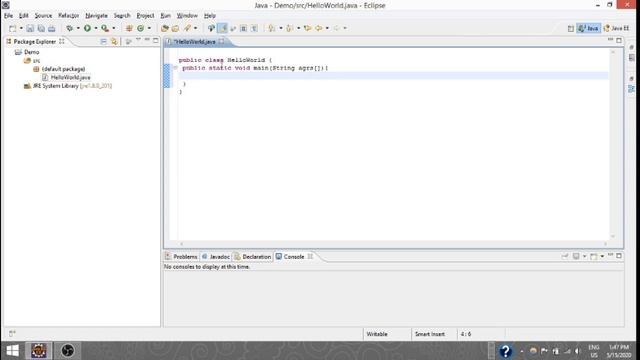The height and width of the screenshot is (360, 640).
Task: Click the New file toolbar icon
Action: point(13,28)
